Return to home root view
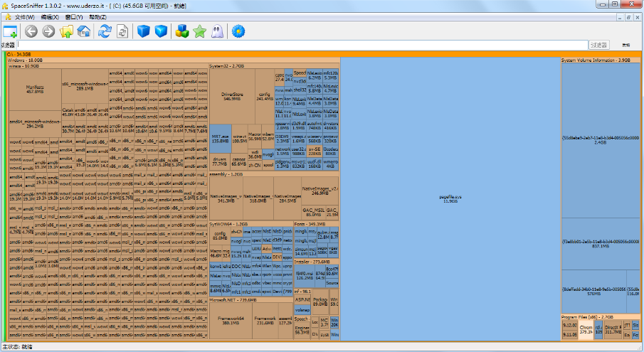 pos(84,31)
